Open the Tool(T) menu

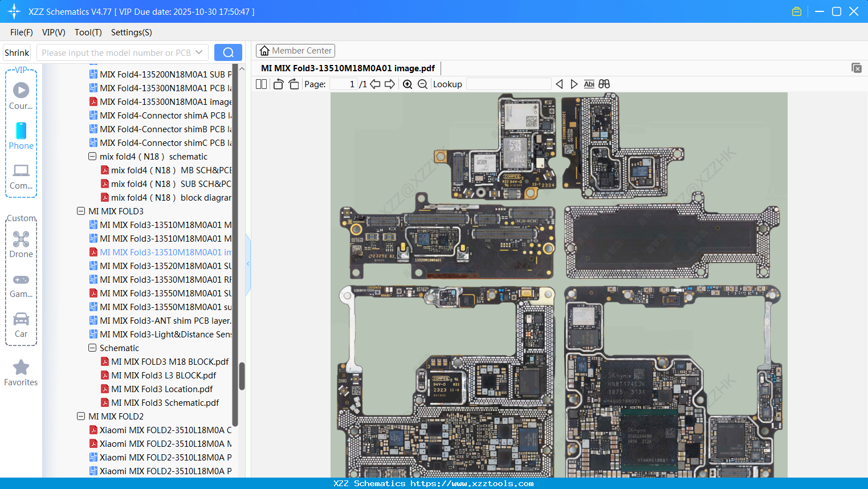(88, 32)
